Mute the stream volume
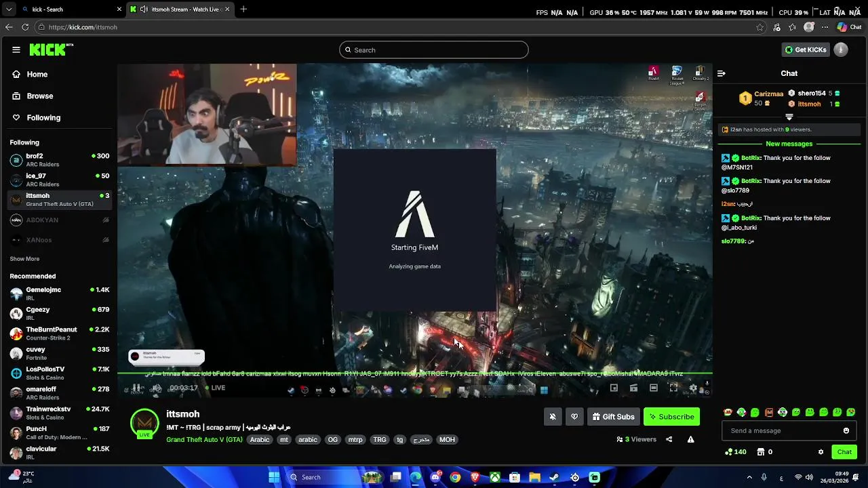Screen dimensions: 868x488 pos(157,388)
